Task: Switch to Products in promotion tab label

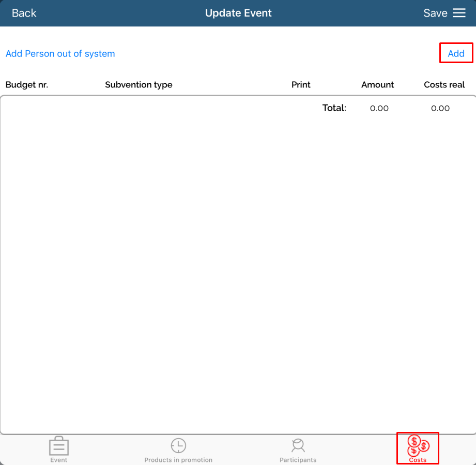Action: tap(178, 460)
